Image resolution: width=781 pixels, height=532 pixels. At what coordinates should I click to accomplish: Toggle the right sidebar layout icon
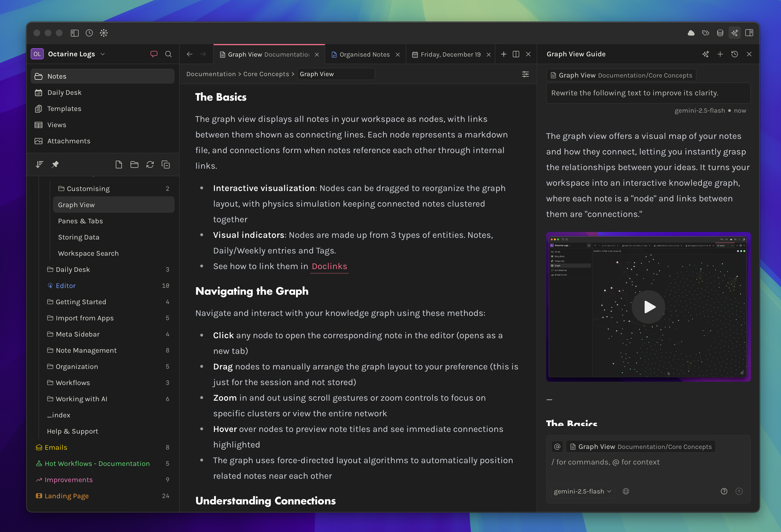749,33
